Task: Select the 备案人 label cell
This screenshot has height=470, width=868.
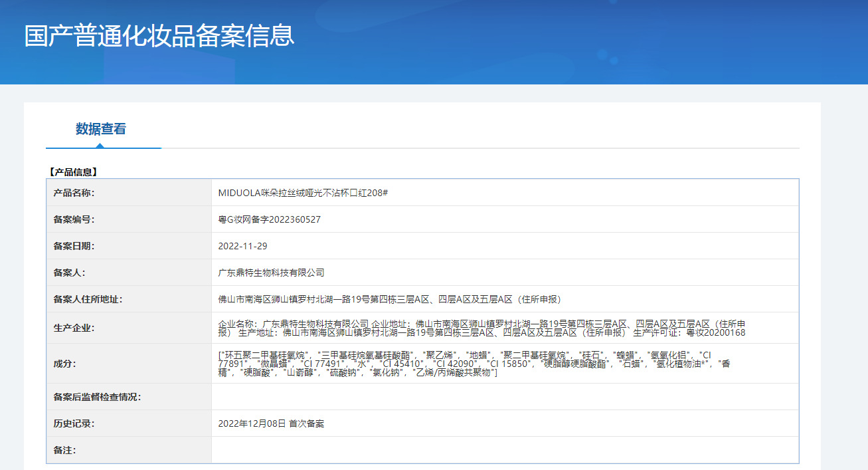Action: 129,273
